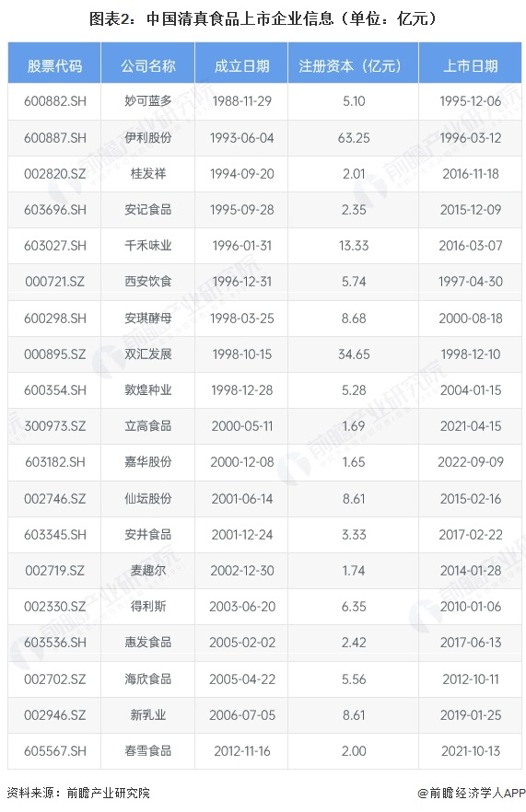
Task: Click registered capital value 3.33
Action: tap(354, 534)
